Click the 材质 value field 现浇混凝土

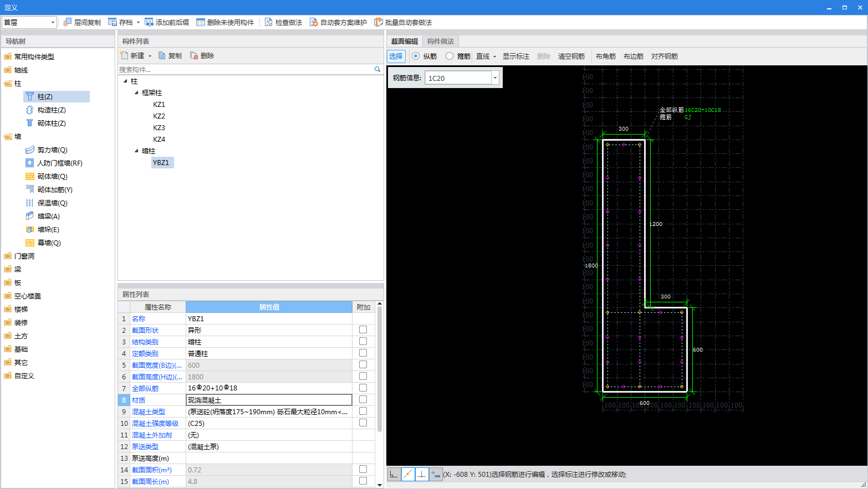point(269,400)
